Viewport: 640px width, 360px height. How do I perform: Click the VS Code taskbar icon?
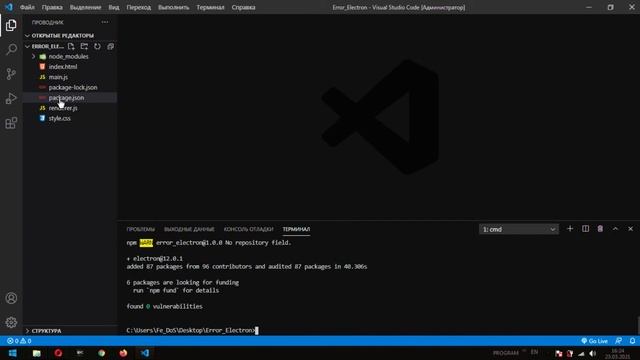tap(145, 353)
